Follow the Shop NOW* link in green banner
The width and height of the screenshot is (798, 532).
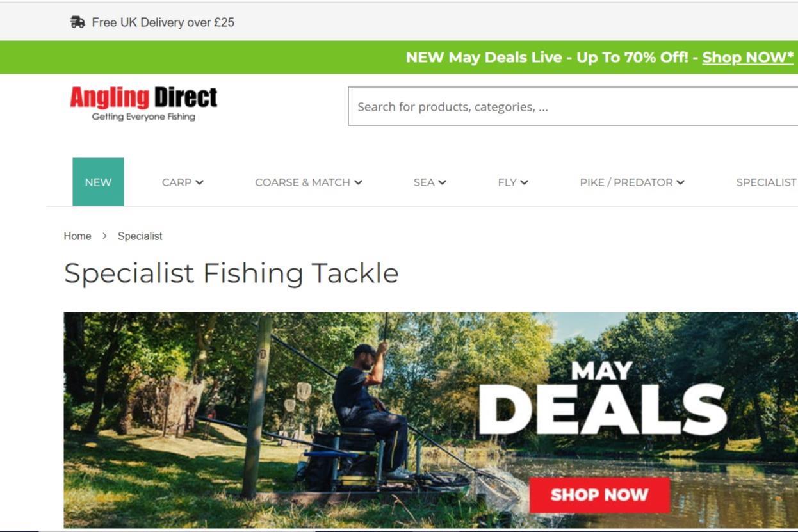tap(748, 58)
